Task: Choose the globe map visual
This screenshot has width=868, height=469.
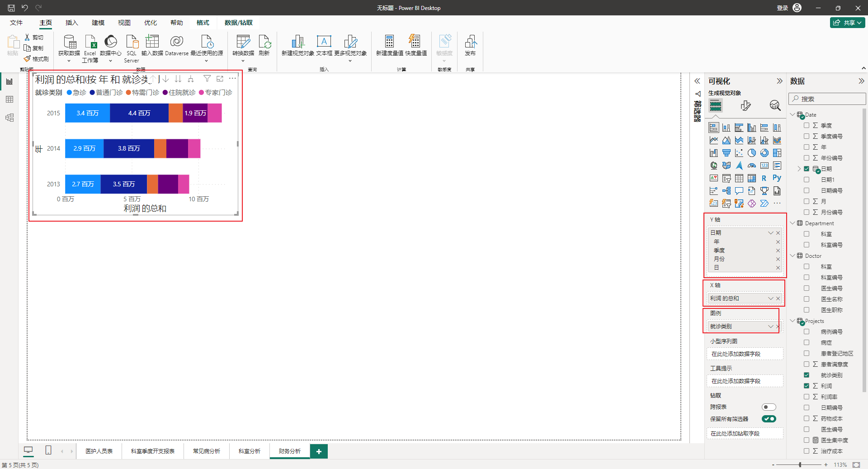Action: pos(713,166)
